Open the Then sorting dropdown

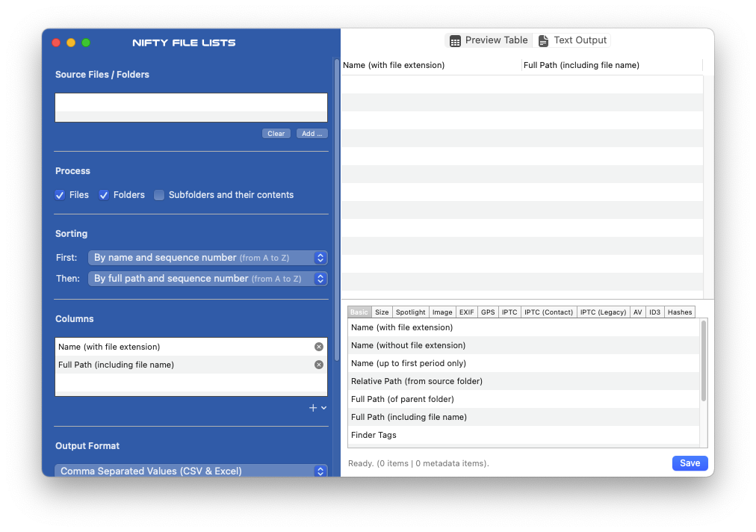click(x=208, y=279)
